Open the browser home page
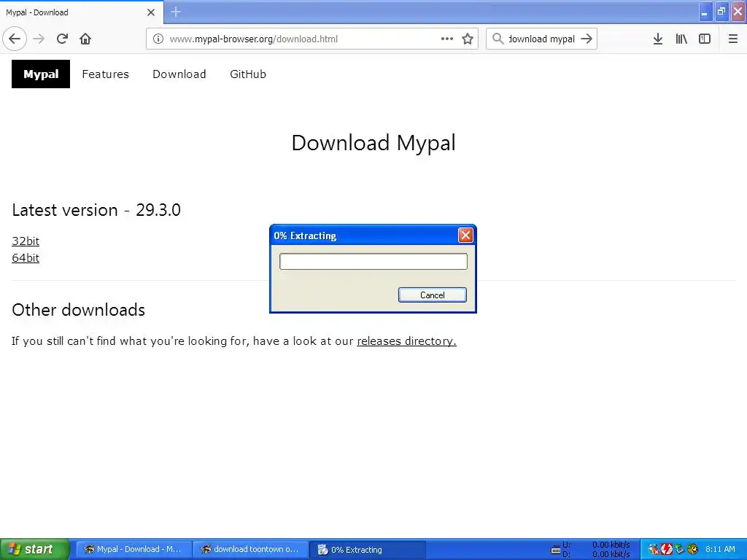Viewport: 747px width, 560px height. [85, 39]
